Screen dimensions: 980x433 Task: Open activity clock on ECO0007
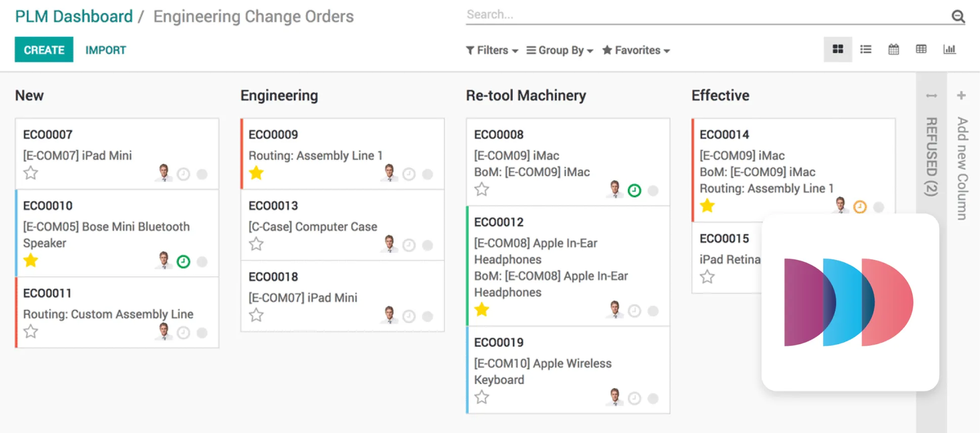[183, 174]
